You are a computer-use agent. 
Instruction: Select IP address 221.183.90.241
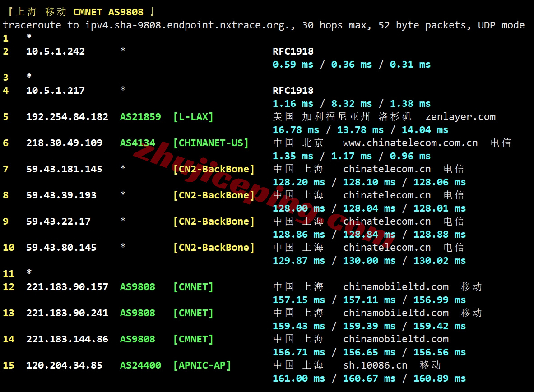coord(67,313)
